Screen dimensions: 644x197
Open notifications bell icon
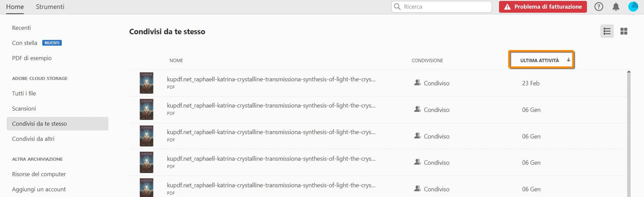(x=616, y=7)
